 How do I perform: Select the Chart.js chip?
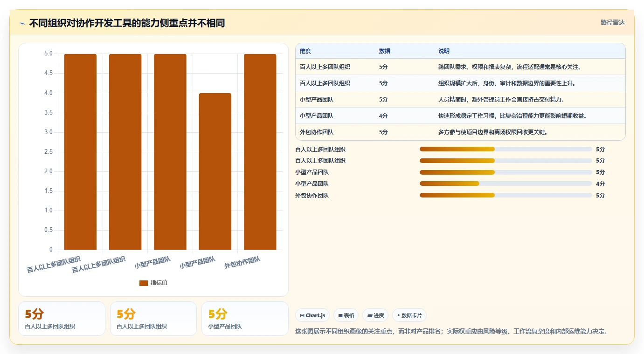click(312, 315)
